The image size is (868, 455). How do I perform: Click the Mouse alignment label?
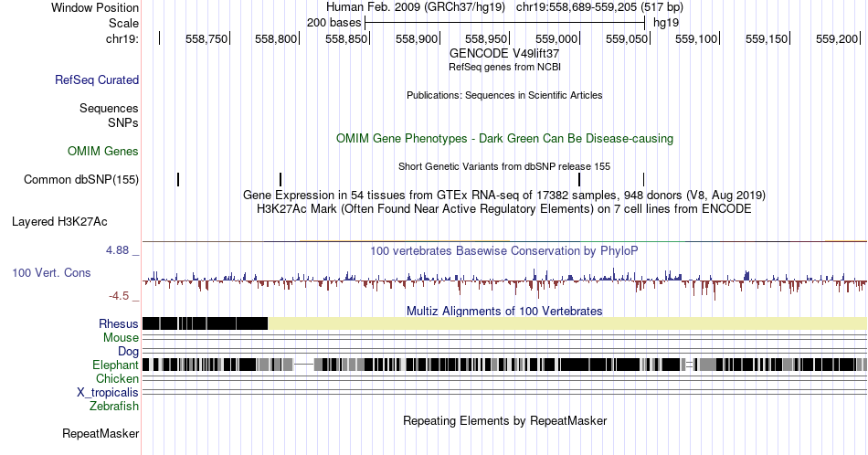point(121,338)
